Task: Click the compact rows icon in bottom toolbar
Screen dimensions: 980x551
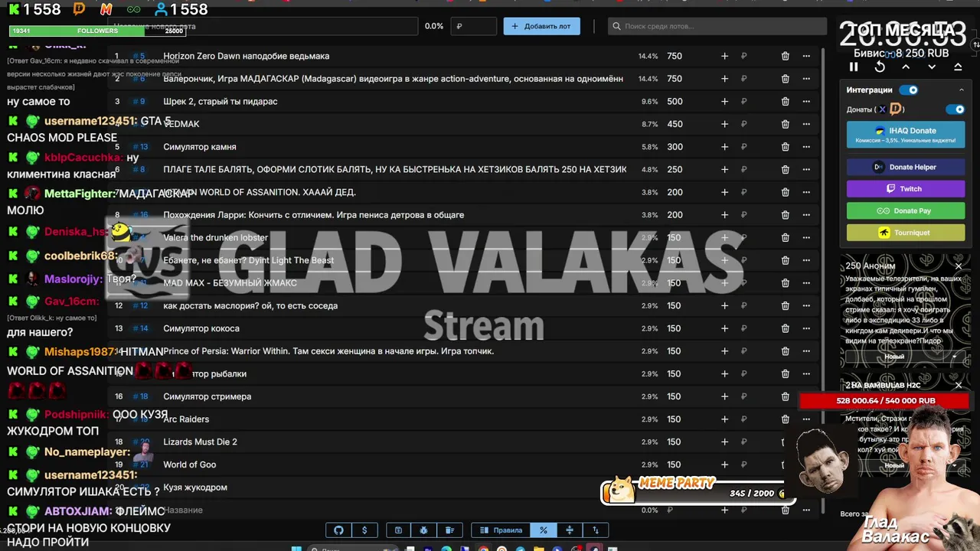Action: point(569,530)
